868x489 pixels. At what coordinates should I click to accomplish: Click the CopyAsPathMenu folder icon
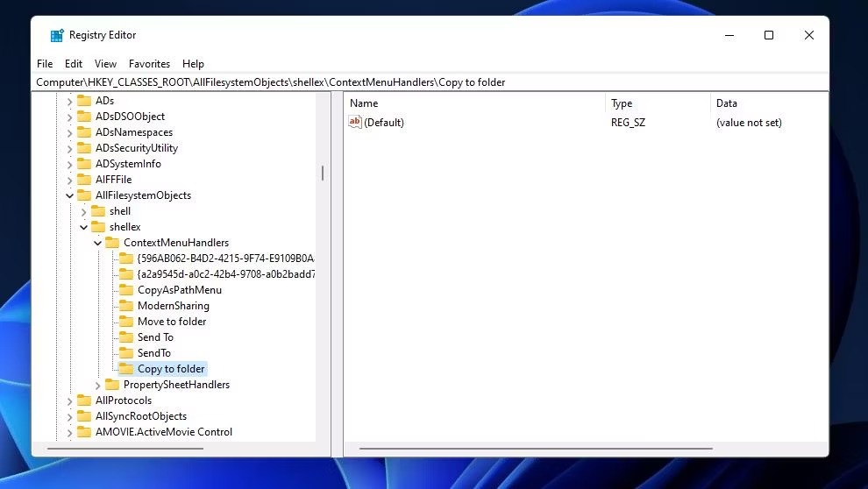pyautogui.click(x=126, y=290)
